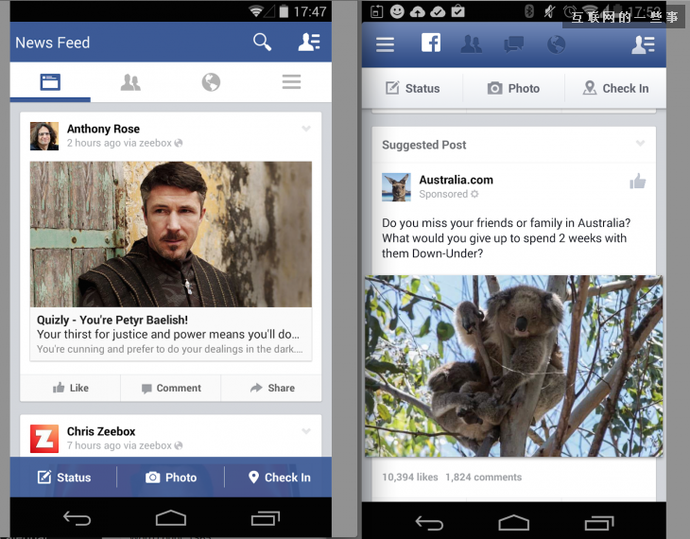Tap Check In on the right phone
The image size is (690, 539).
615,88
